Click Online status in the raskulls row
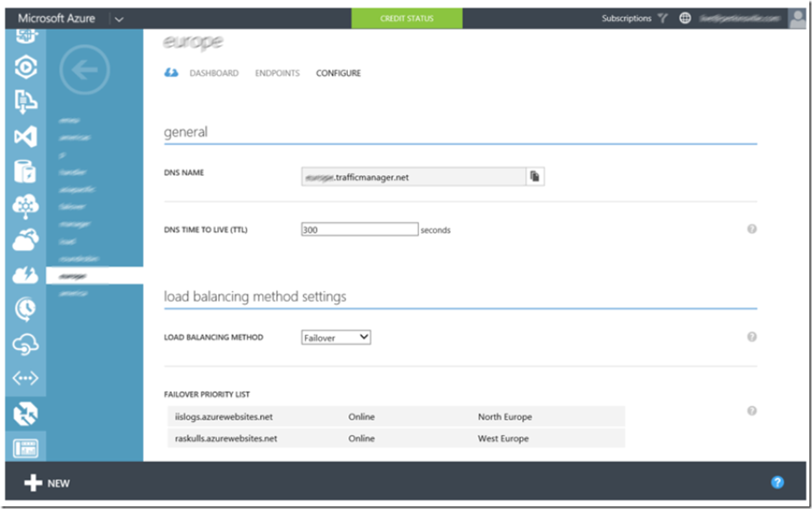The height and width of the screenshot is (509, 812). pyautogui.click(x=361, y=438)
